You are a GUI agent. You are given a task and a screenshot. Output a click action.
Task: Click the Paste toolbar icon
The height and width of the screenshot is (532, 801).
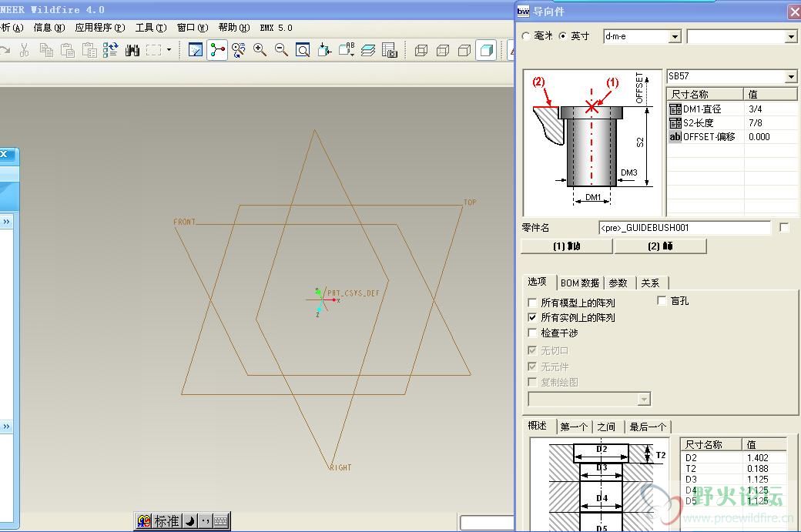(68, 49)
